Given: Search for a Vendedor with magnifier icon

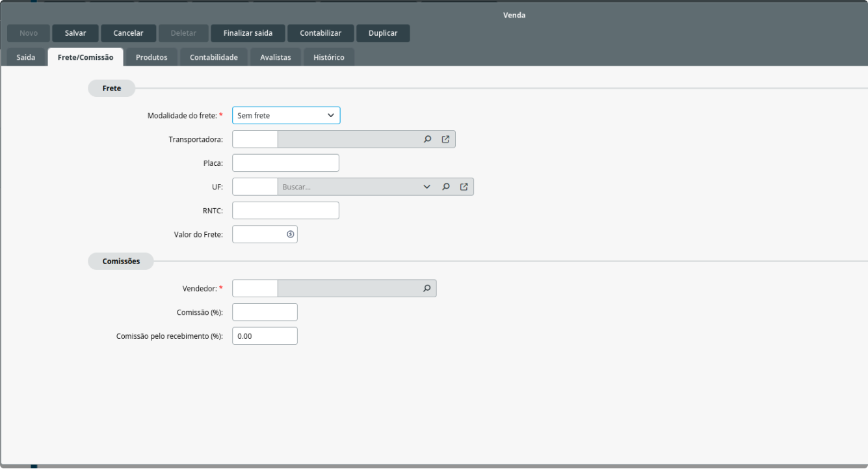Looking at the screenshot, I should [x=427, y=288].
